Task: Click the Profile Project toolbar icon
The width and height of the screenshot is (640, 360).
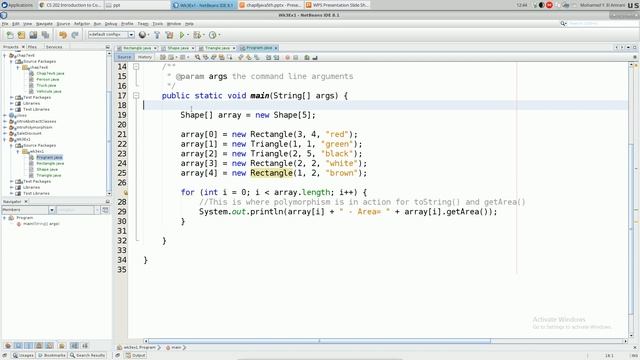Action: coord(212,35)
